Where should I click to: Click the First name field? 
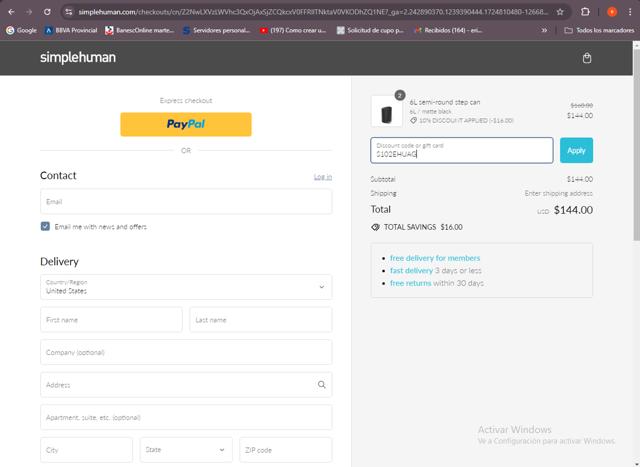pyautogui.click(x=111, y=320)
